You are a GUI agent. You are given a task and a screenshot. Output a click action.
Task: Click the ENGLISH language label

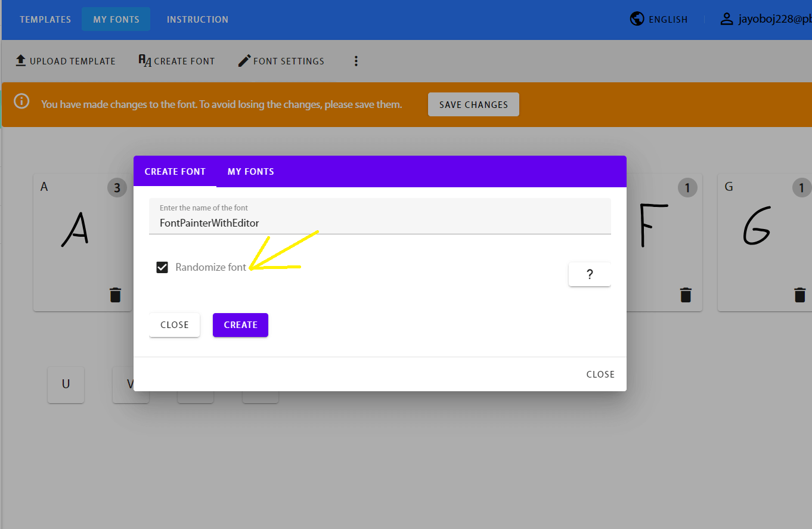point(668,20)
